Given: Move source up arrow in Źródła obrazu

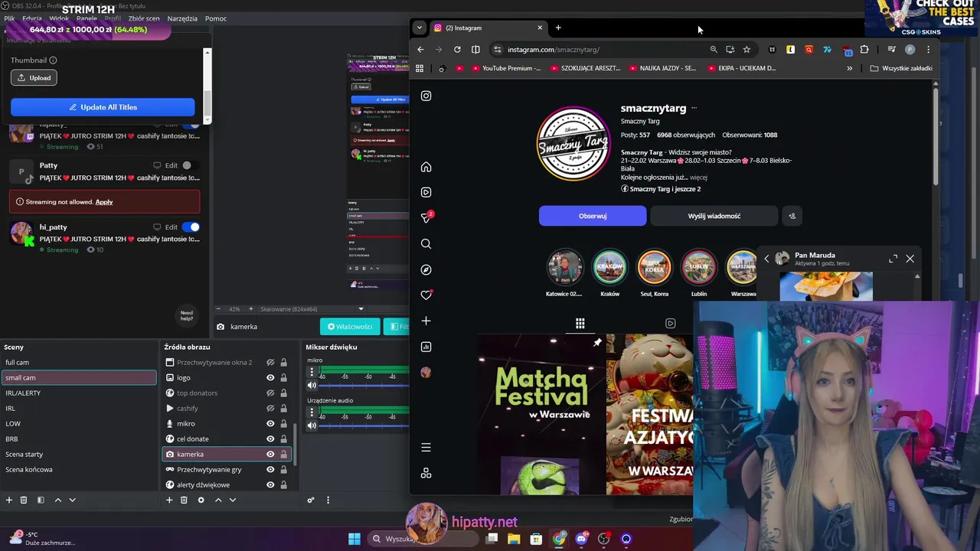Looking at the screenshot, I should point(217,500).
